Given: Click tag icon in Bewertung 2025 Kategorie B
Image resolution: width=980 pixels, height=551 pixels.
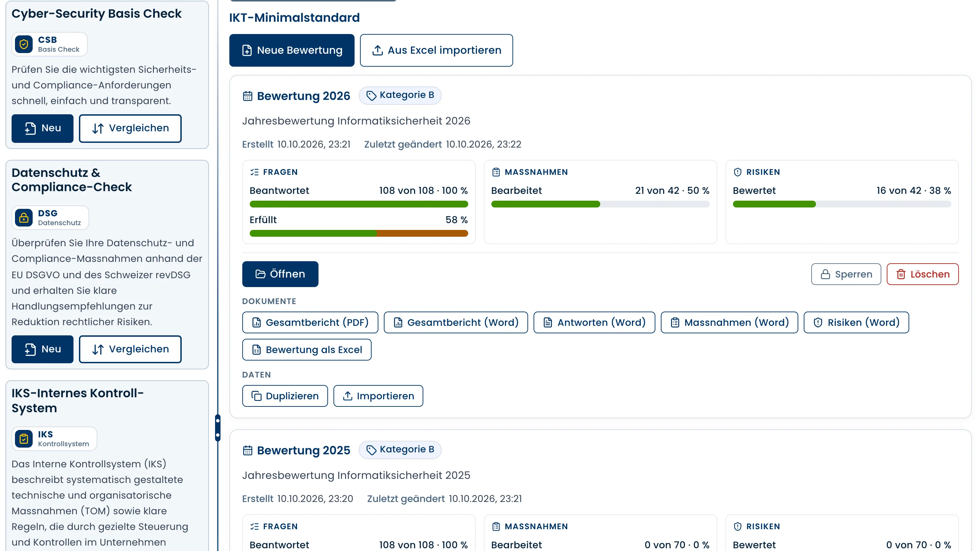Looking at the screenshot, I should tap(371, 450).
